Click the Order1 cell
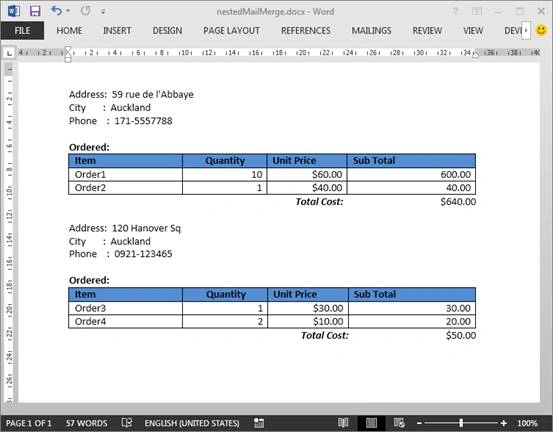 coord(126,175)
